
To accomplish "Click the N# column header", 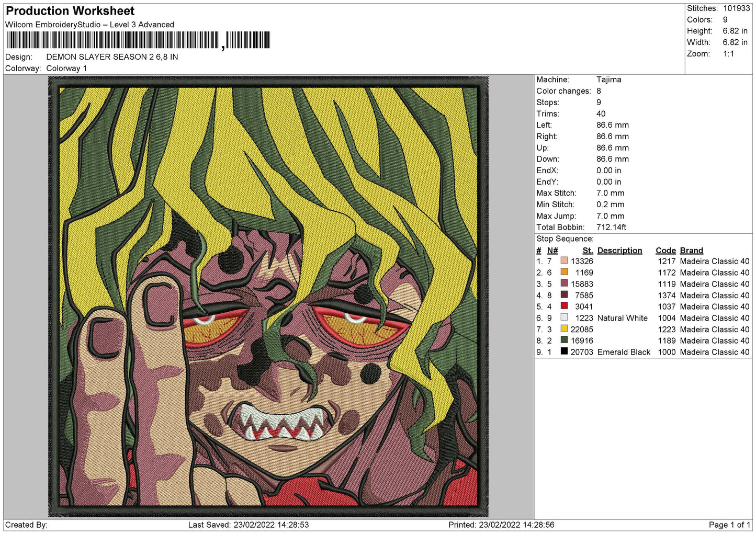I will pyautogui.click(x=552, y=251).
